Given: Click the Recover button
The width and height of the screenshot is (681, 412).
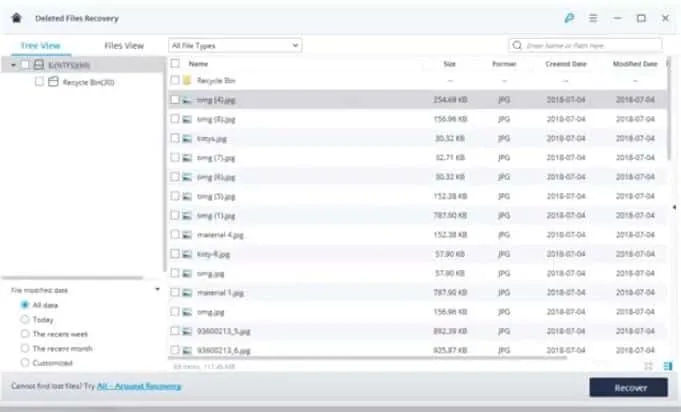Looking at the screenshot, I should 628,387.
